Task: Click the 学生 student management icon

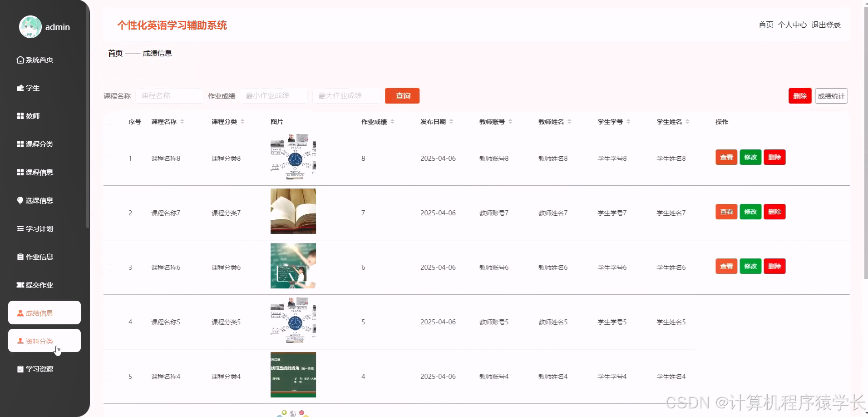Action: click(20, 88)
